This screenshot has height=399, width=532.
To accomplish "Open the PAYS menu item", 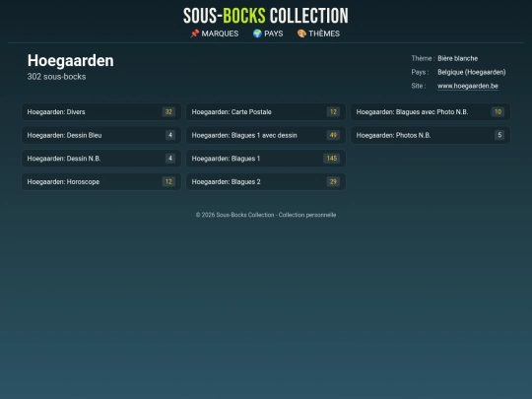I will pyautogui.click(x=268, y=33).
